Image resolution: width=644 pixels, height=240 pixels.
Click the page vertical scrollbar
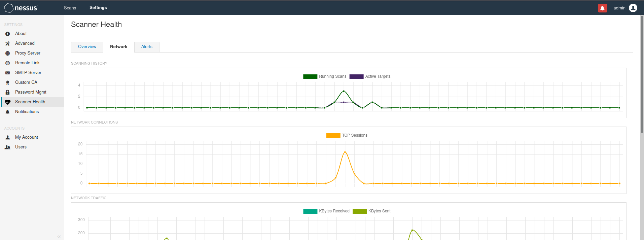pos(642,74)
